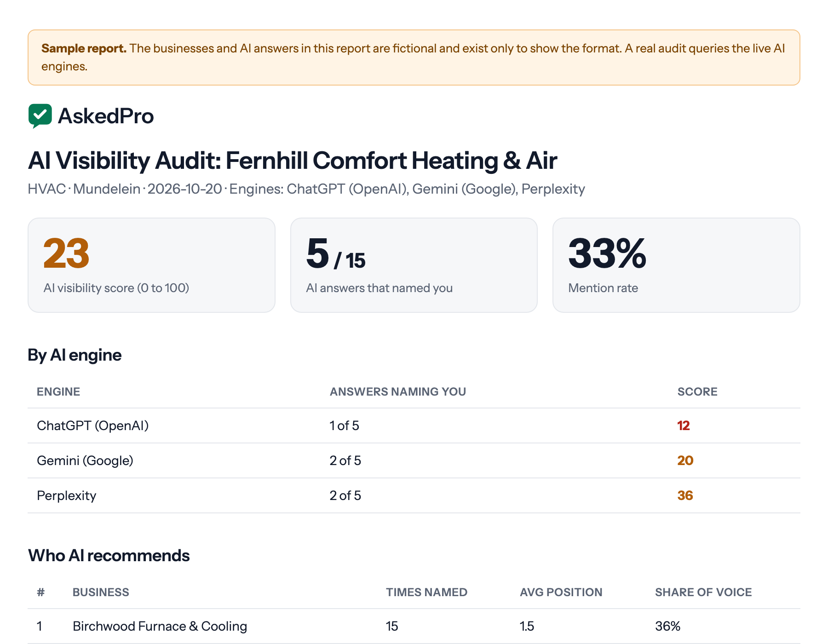The image size is (828, 644).
Task: Select the AI Visibility Audit report heading
Action: click(293, 161)
